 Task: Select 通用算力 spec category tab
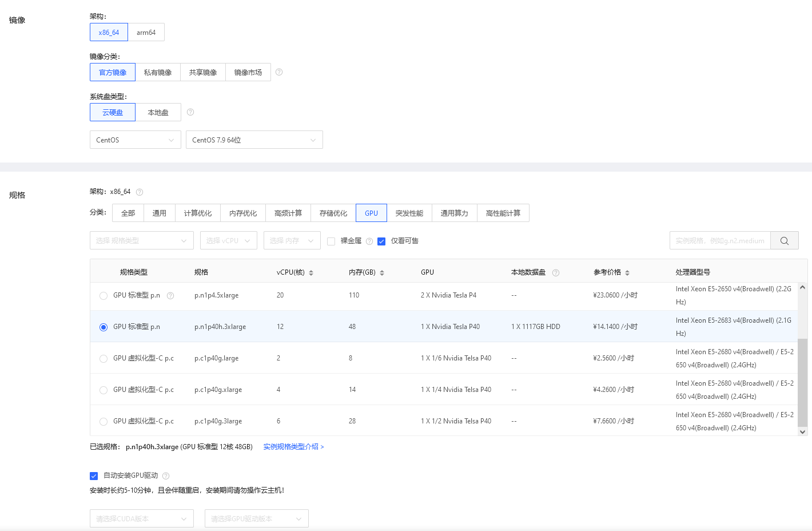[x=455, y=213]
